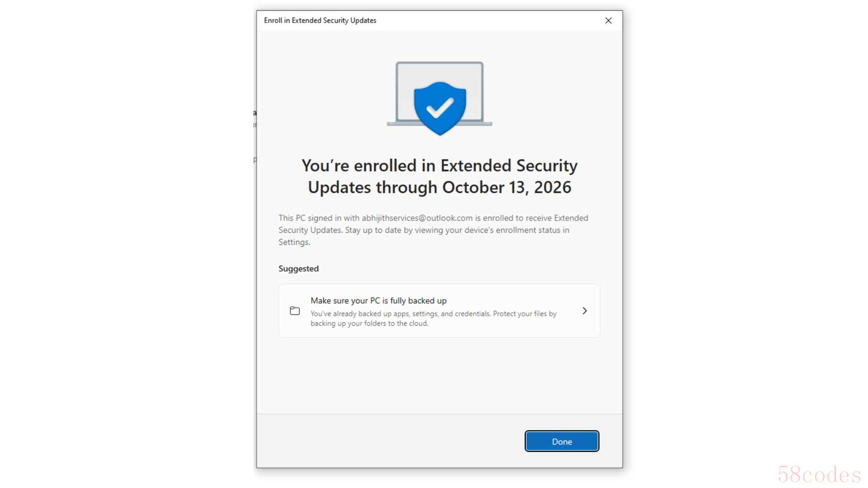Close the Enroll in Extended Security Updates dialog
The width and height of the screenshot is (868, 488).
click(x=609, y=20)
